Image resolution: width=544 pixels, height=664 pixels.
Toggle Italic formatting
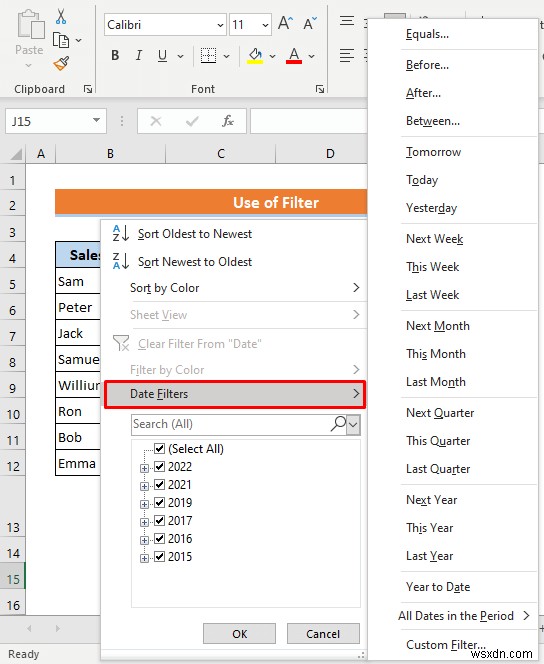click(138, 55)
